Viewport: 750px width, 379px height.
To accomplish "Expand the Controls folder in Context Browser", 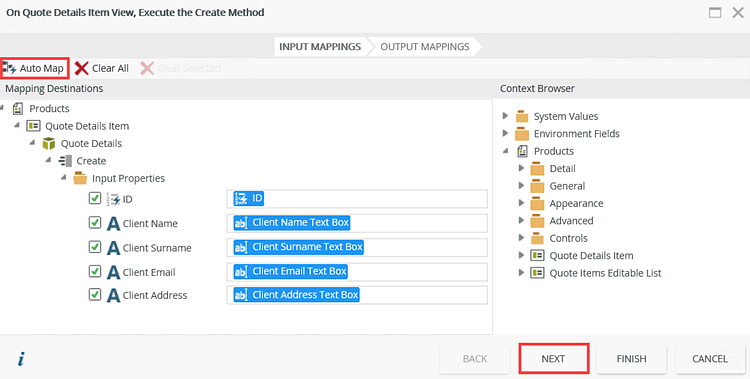I will coord(521,238).
